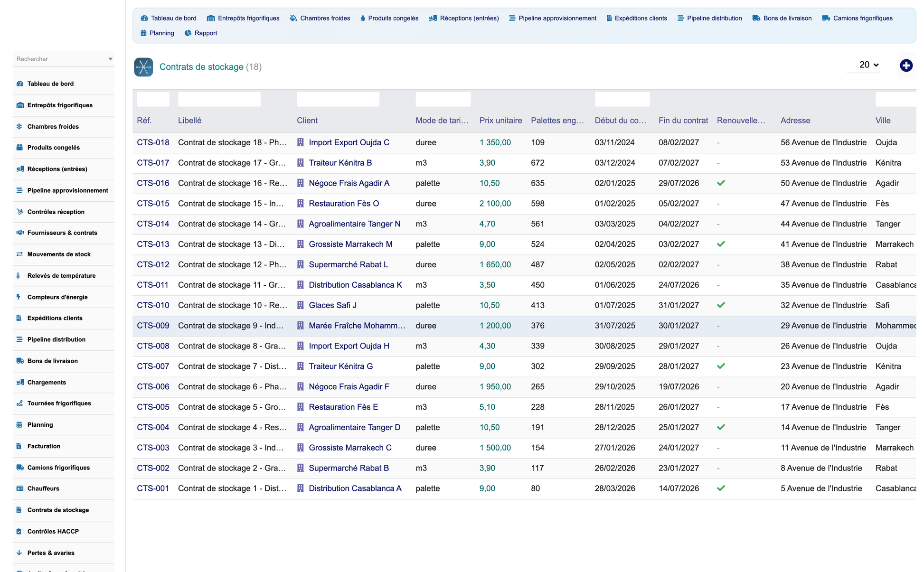Click Contrôles HACCP clipboard icon
This screenshot has width=924, height=572.
tap(19, 531)
